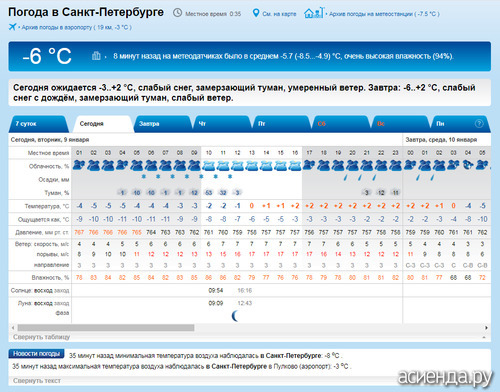
Task: Select the Чт forecast tab
Action: click(x=222, y=124)
